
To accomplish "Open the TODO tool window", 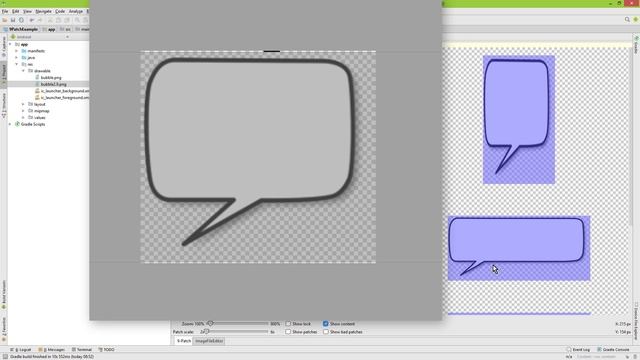I will [107, 350].
